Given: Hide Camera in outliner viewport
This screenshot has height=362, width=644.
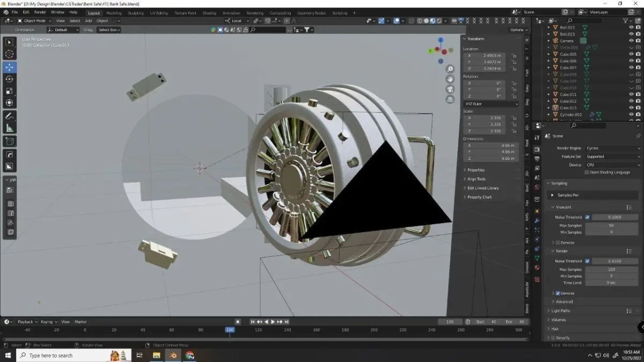Looking at the screenshot, I should coord(631,41).
